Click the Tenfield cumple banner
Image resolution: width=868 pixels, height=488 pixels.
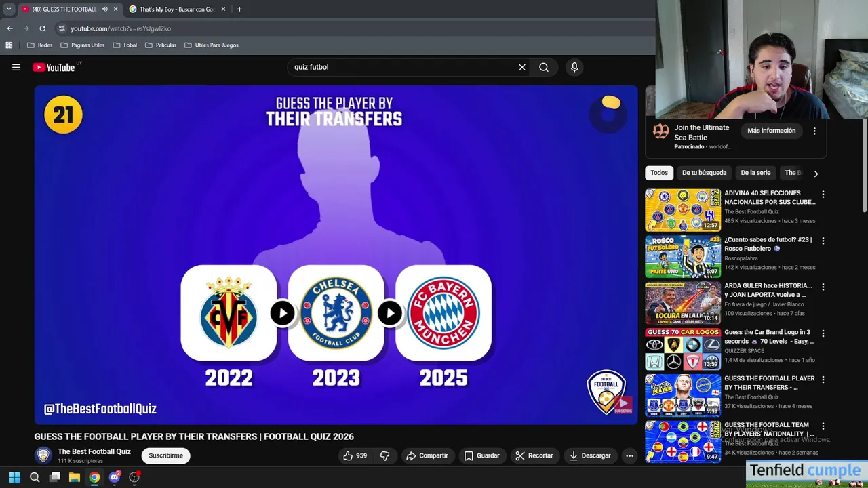pyautogui.click(x=807, y=474)
